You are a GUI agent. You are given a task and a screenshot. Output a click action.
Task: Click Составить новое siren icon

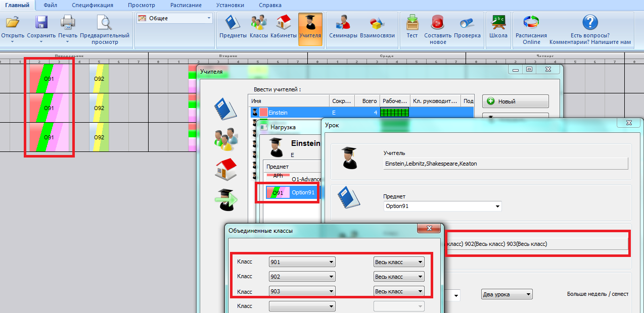[x=437, y=23]
